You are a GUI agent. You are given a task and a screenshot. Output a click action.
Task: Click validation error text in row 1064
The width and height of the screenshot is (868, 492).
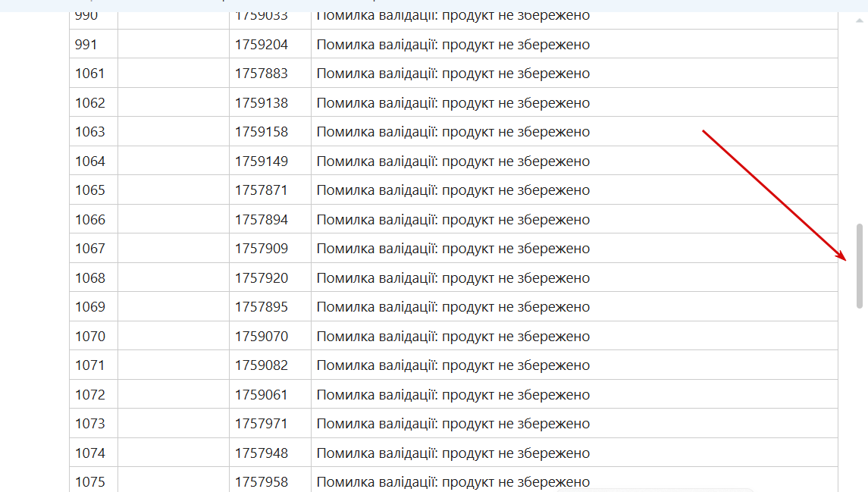[x=453, y=161]
